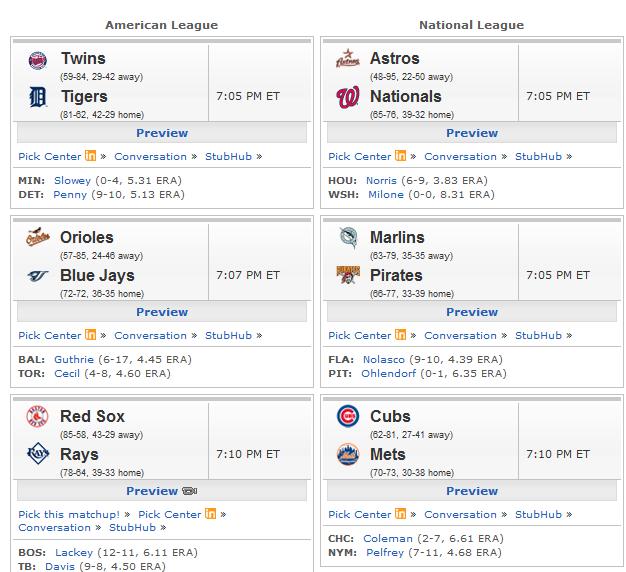Click the Pittsburgh Pirates logo

348,275
